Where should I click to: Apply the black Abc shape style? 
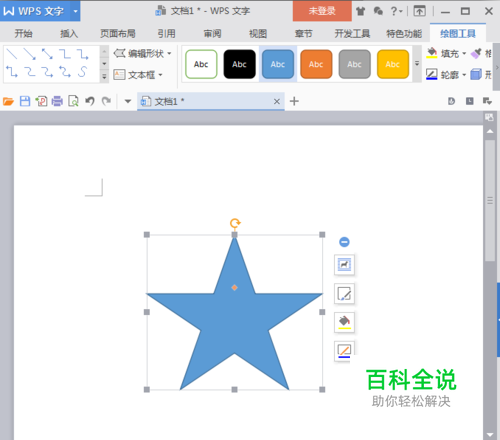pyautogui.click(x=239, y=64)
